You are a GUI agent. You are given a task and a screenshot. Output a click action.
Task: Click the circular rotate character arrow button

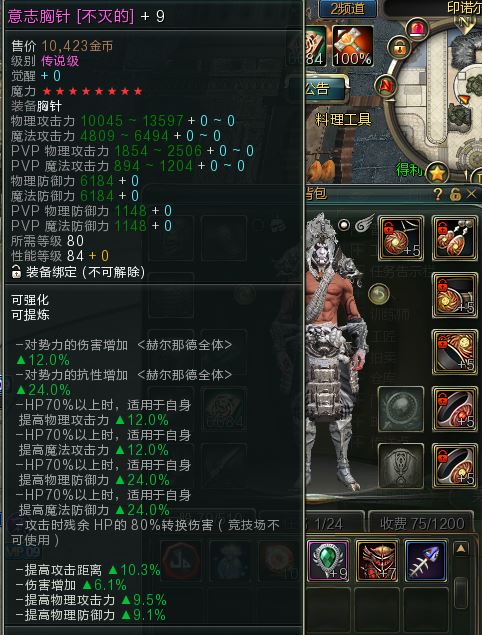click(x=379, y=294)
